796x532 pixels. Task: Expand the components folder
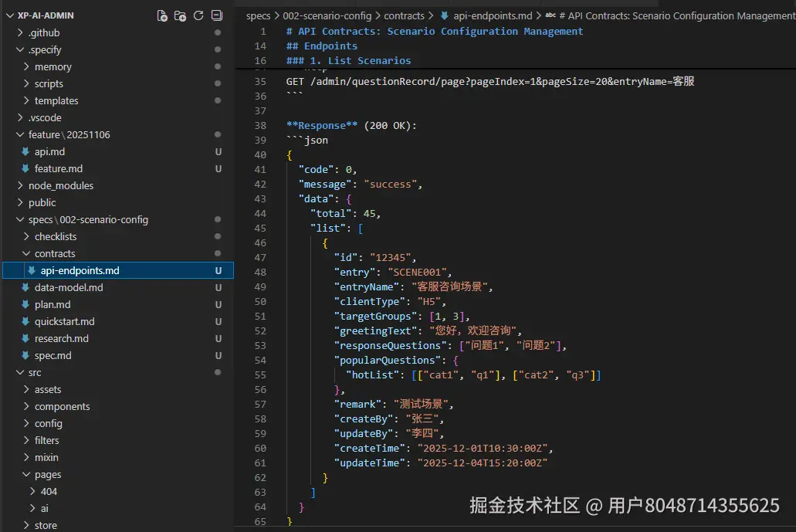click(26, 407)
